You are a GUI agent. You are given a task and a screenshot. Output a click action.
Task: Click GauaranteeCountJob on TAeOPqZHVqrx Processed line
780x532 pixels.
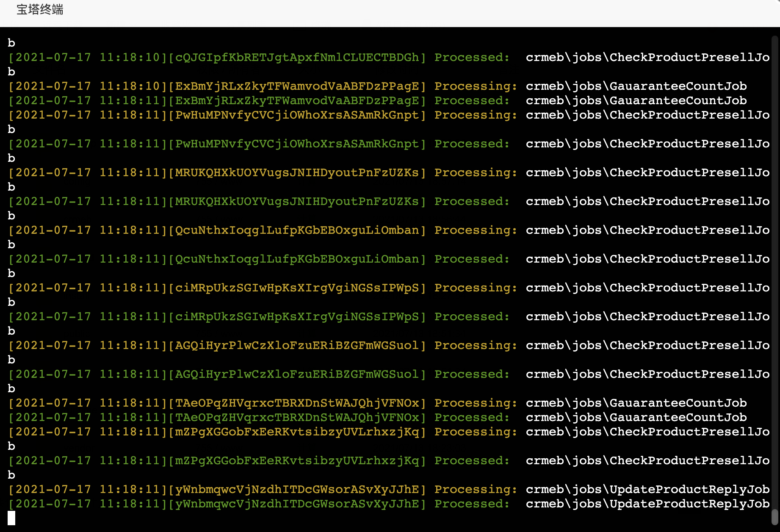[x=678, y=418]
